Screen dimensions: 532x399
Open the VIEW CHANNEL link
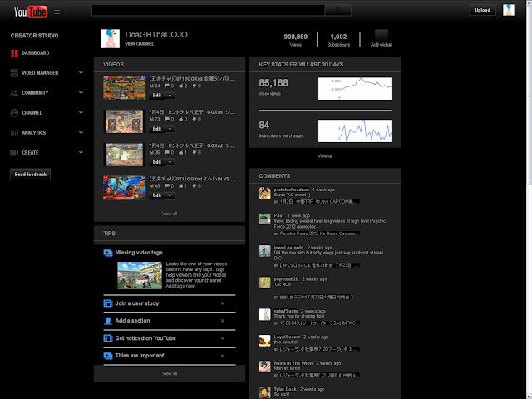[x=140, y=44]
